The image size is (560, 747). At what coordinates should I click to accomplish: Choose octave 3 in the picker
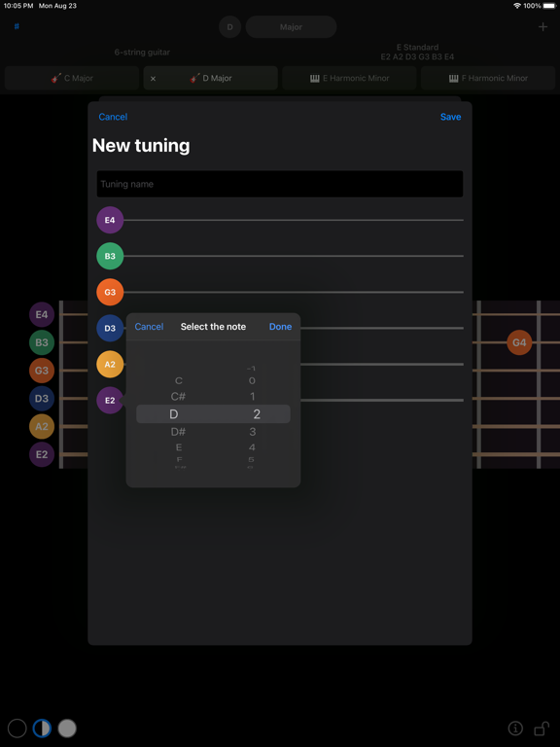tap(253, 432)
